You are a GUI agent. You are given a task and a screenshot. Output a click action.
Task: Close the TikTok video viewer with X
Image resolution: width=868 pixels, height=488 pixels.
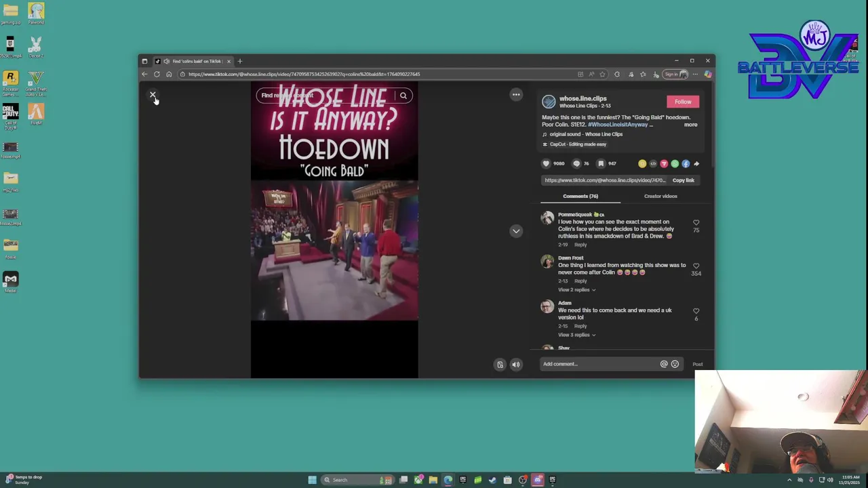(153, 95)
